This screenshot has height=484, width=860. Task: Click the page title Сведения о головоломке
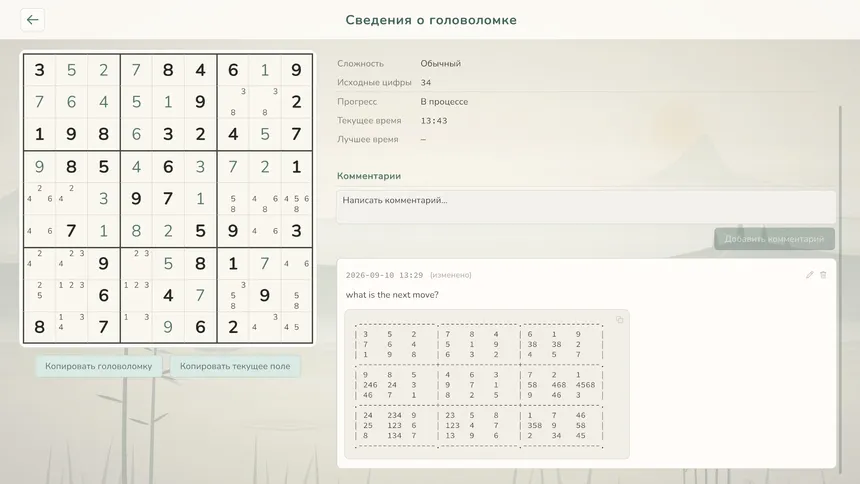[431, 20]
